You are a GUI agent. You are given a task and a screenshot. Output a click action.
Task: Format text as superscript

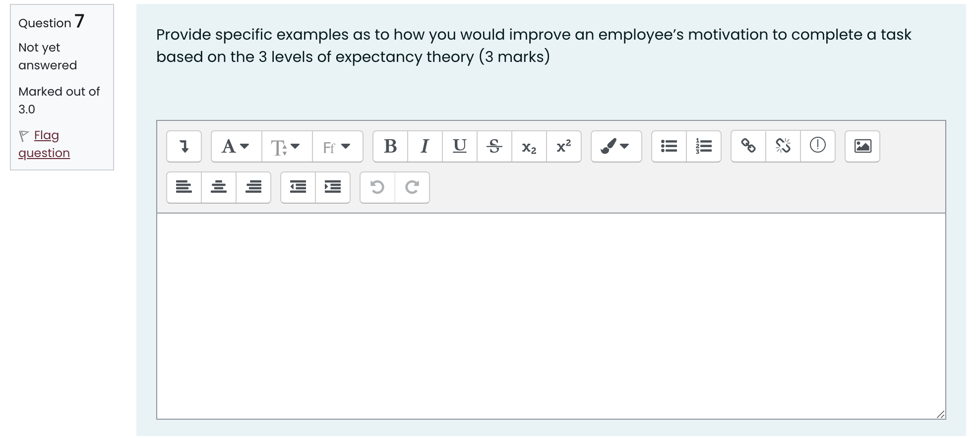coord(562,146)
